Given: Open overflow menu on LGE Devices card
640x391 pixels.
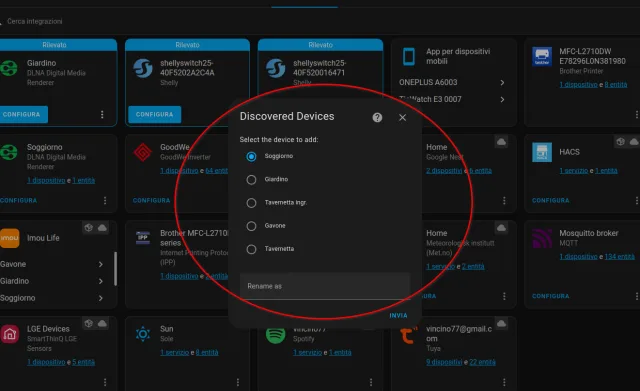Looking at the screenshot, I should [x=105, y=382].
